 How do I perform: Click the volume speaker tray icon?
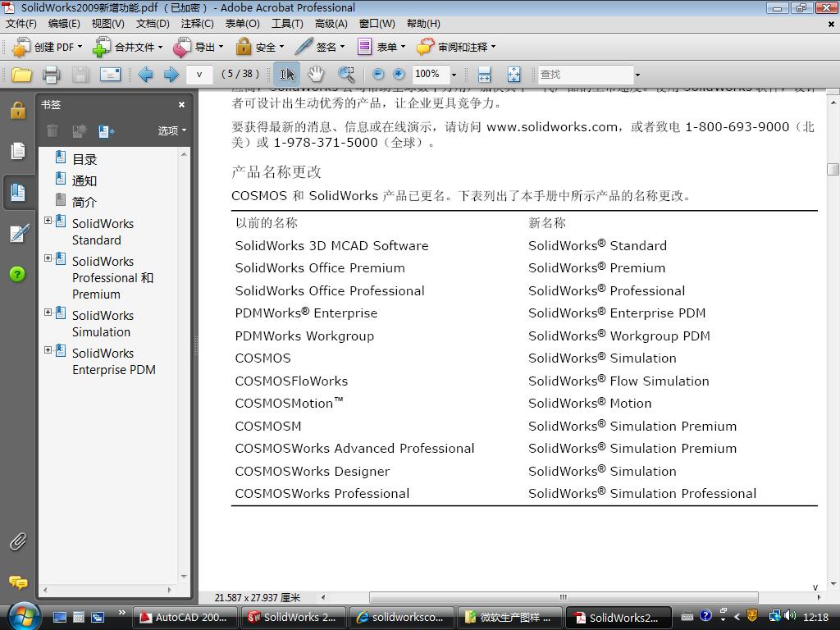click(x=790, y=616)
